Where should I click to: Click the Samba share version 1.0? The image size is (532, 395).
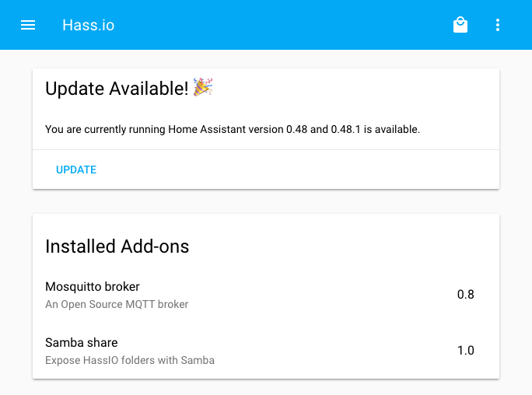(x=465, y=351)
